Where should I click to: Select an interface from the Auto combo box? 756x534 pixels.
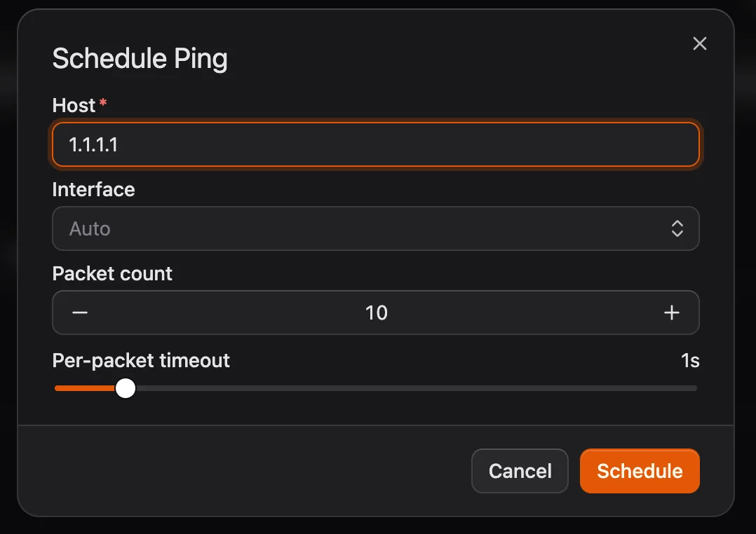(376, 228)
